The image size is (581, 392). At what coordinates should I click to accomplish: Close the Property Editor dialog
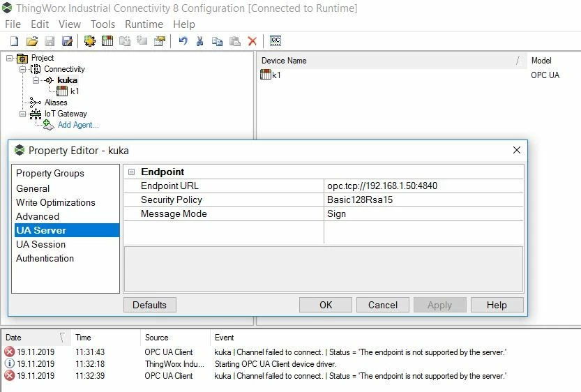(517, 150)
